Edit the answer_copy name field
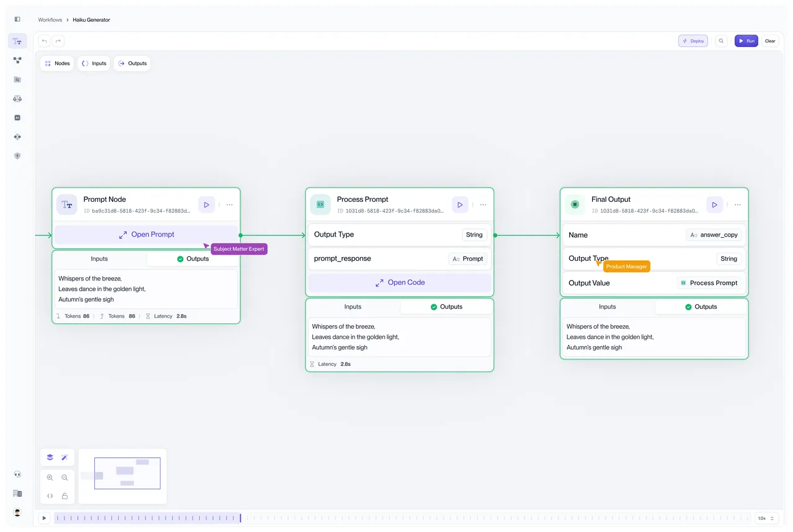Screen dimensions: 793x532 [x=714, y=235]
